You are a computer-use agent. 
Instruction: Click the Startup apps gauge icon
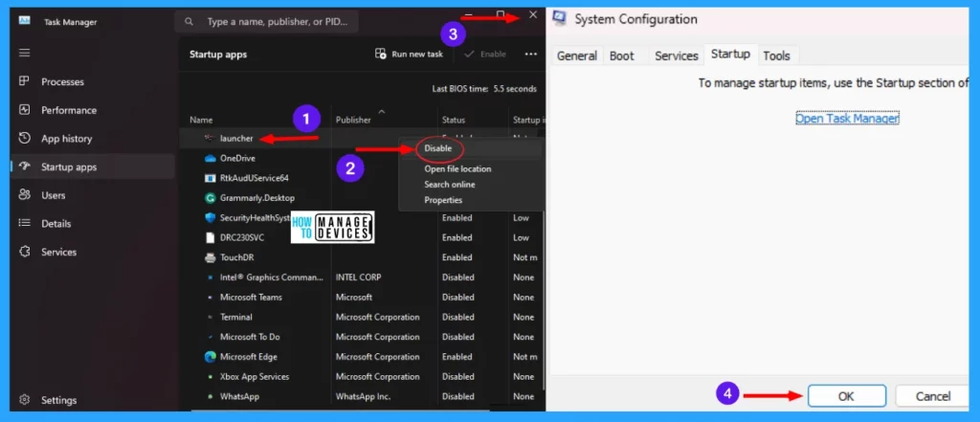coord(24,167)
